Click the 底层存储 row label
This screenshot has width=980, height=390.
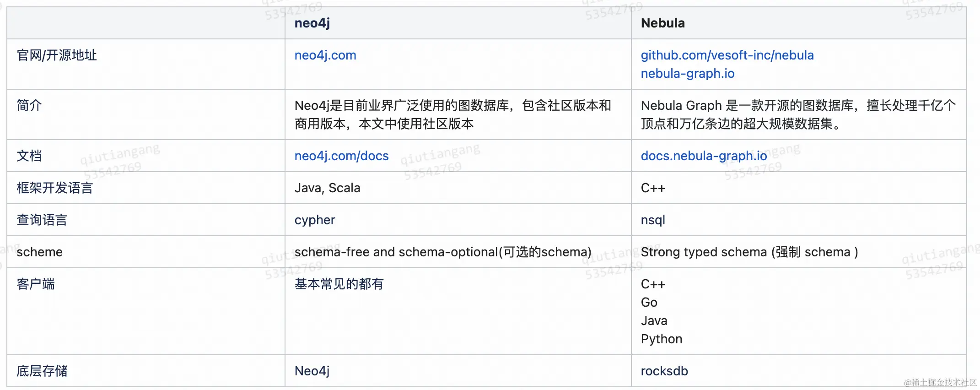pos(42,371)
